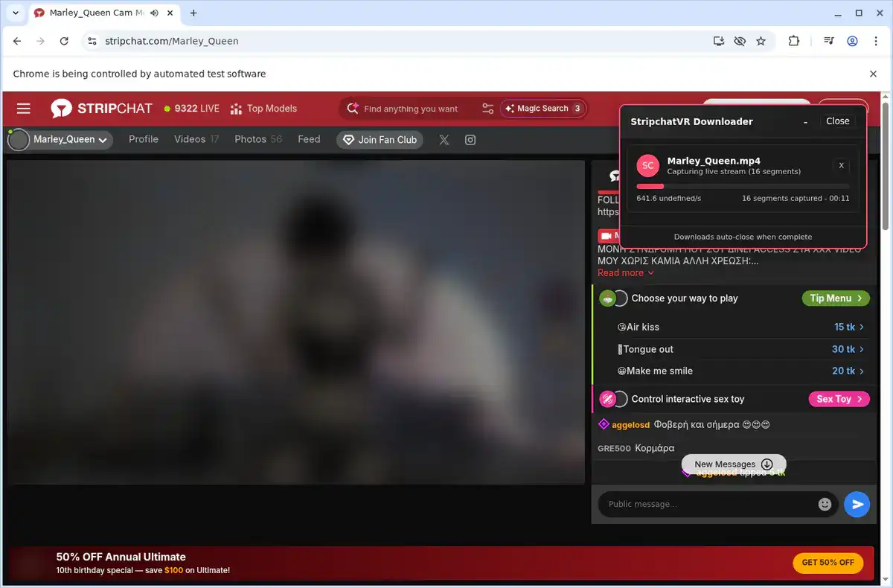
Task: Click the download progress bar
Action: pos(743,186)
